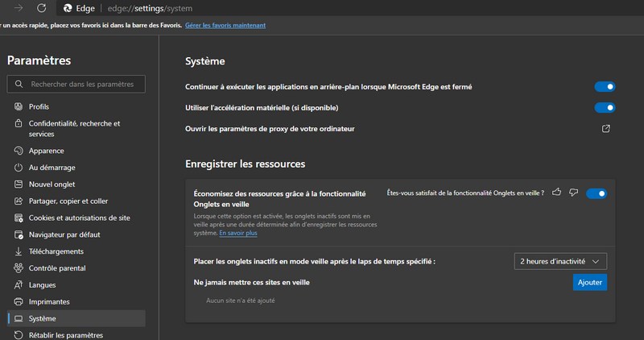
Task: Click the thumbs up feedback icon
Action: (x=556, y=193)
